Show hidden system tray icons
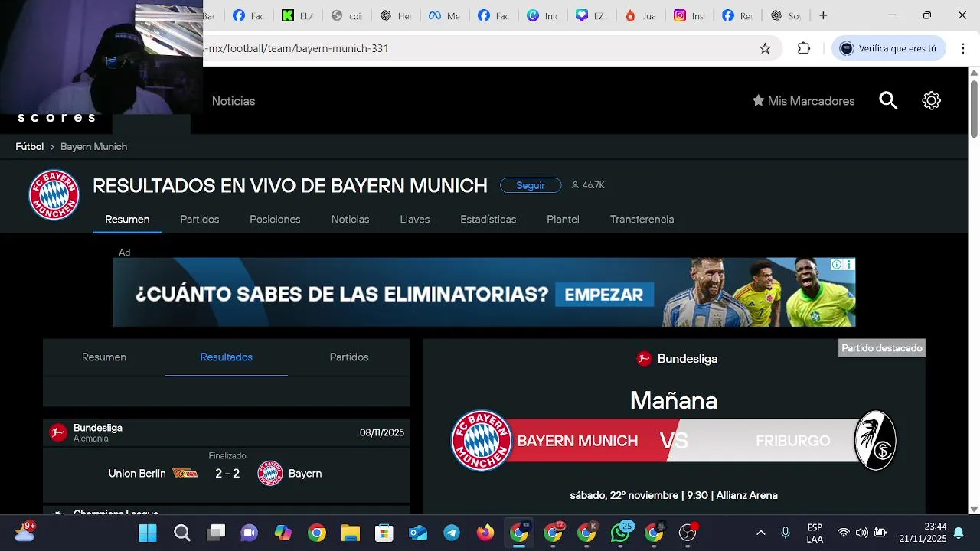Screen dimensions: 980x551 [x=760, y=533]
